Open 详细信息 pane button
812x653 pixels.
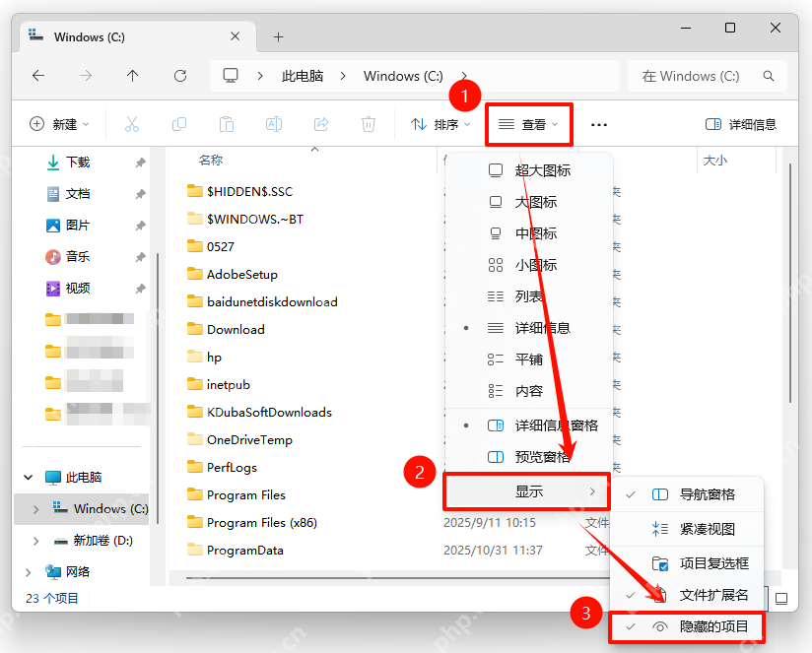(x=741, y=124)
